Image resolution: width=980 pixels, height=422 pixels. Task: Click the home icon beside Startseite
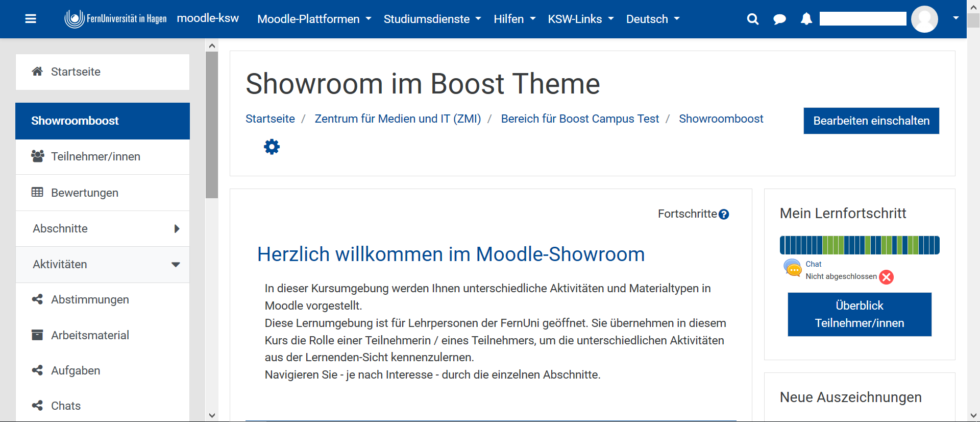click(37, 72)
